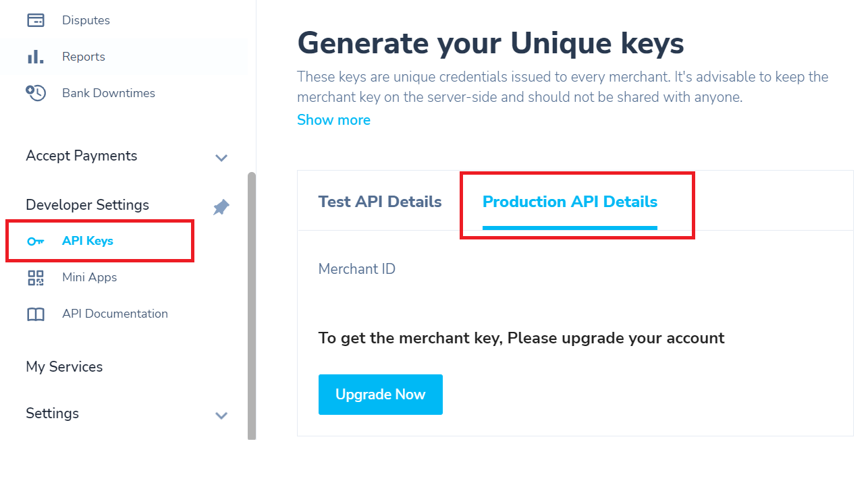The height and width of the screenshot is (487, 868).
Task: Expand the Settings section chevron
Action: [x=221, y=416]
